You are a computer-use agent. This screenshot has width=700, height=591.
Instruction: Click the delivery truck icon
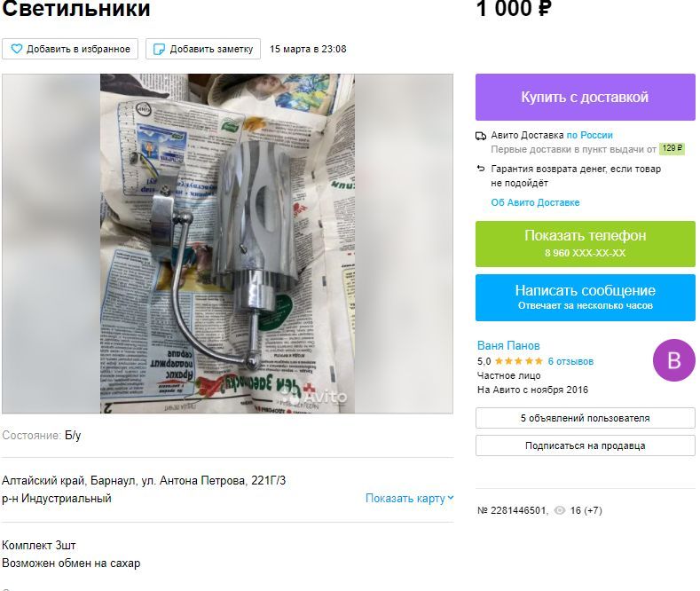point(481,136)
